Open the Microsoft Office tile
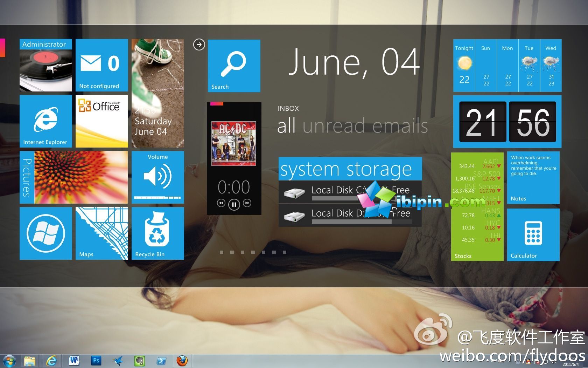The height and width of the screenshot is (368, 588). 101,121
